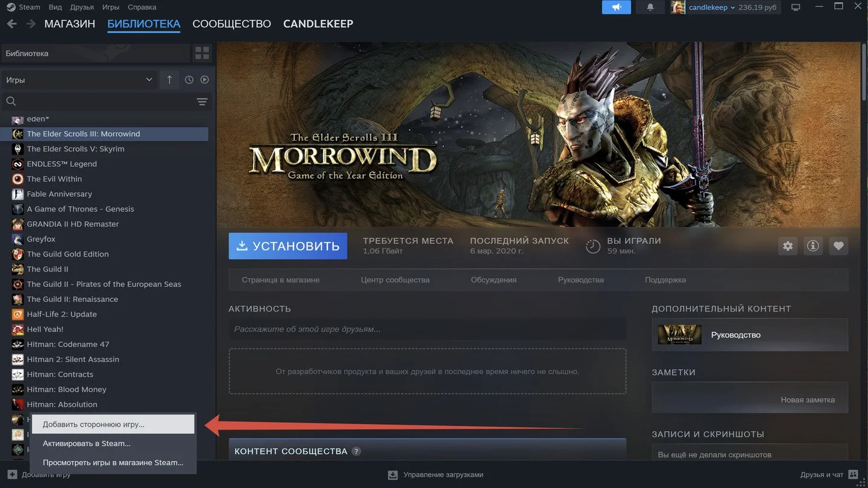Click the Evil Within game icon
The image size is (868, 488).
17,179
